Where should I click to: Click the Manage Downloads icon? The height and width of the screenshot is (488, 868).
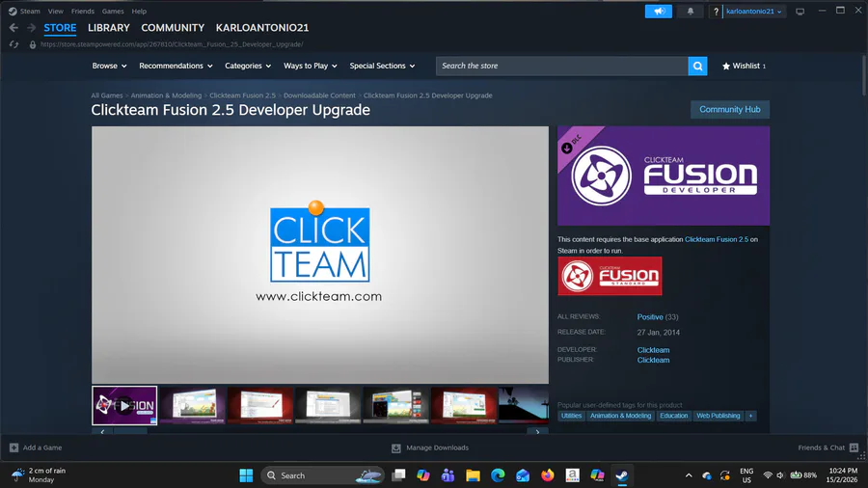point(395,447)
